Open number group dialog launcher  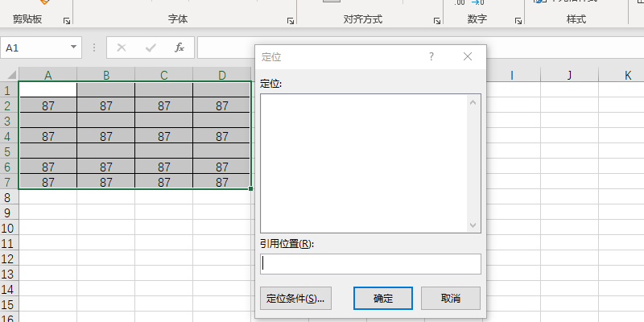pyautogui.click(x=518, y=21)
